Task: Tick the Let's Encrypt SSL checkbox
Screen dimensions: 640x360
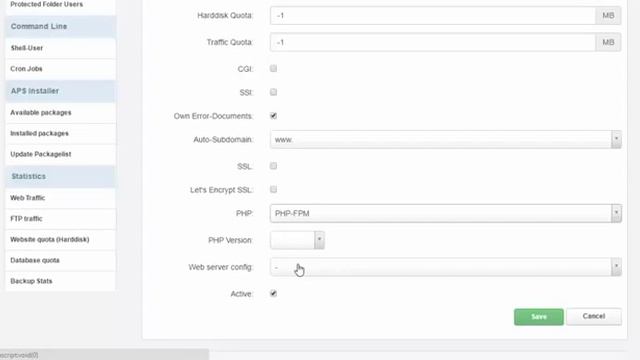Action: point(273,189)
